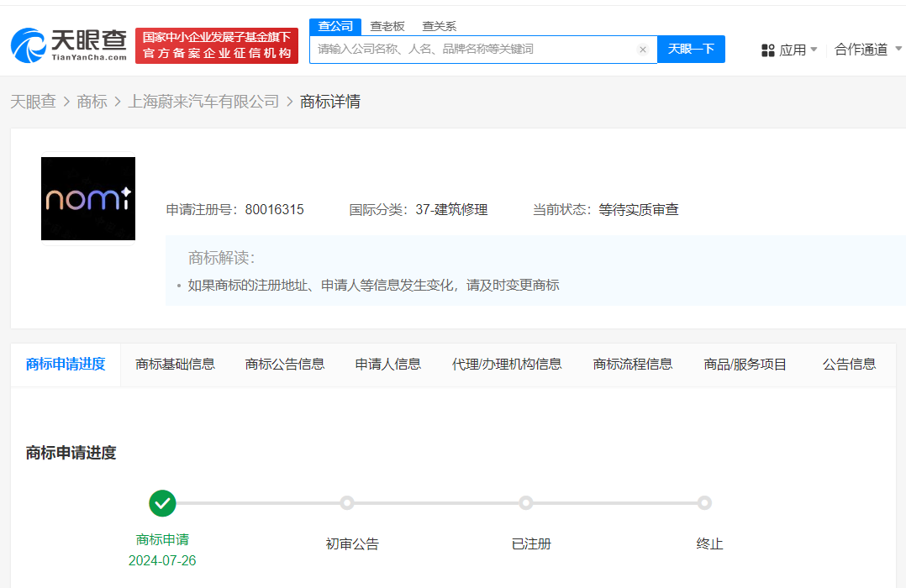Screen dimensions: 906x588
Task: Click the 天眼一下 search button
Action: (x=691, y=50)
